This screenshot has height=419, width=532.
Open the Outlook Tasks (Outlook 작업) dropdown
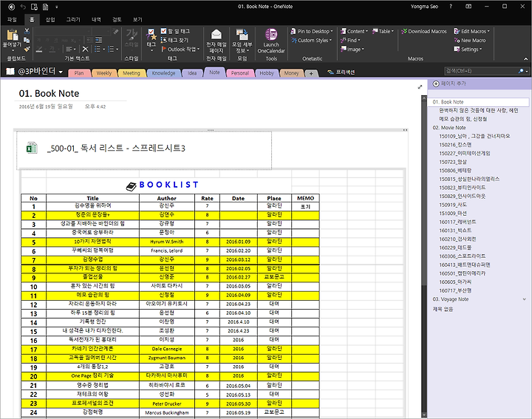tap(180, 50)
